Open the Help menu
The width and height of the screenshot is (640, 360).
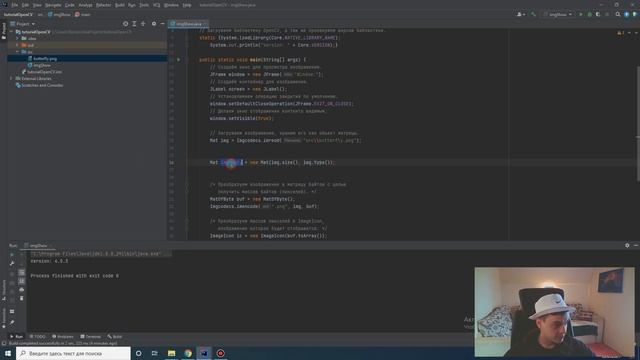click(187, 5)
